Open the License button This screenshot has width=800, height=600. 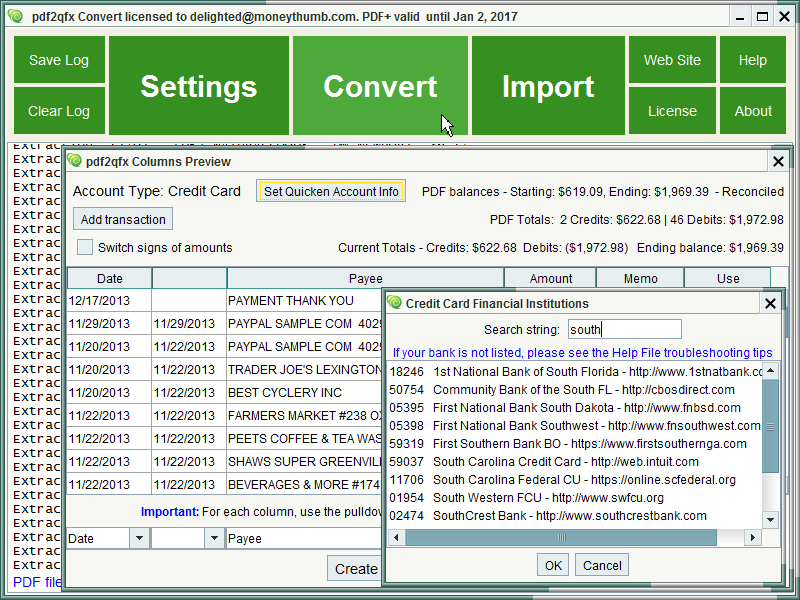[672, 111]
